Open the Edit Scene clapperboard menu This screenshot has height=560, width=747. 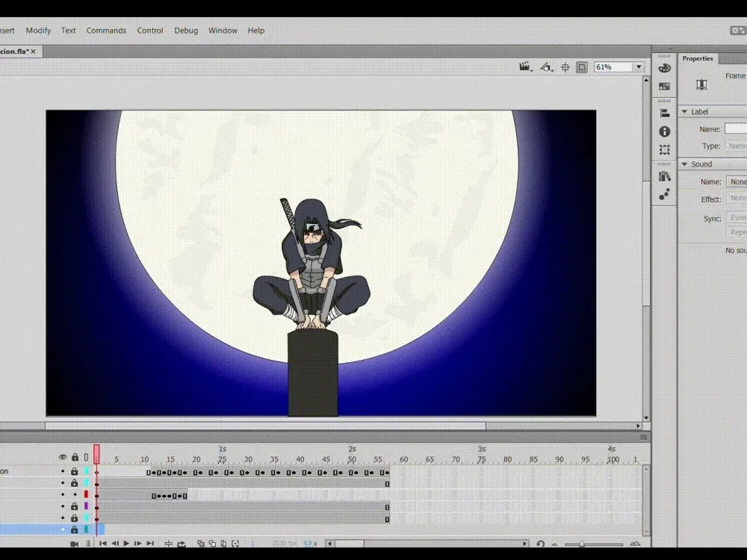coord(525,67)
